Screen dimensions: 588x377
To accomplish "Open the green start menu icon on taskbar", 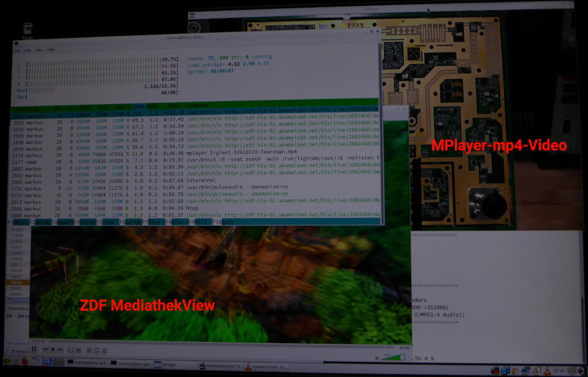I will tap(7, 361).
